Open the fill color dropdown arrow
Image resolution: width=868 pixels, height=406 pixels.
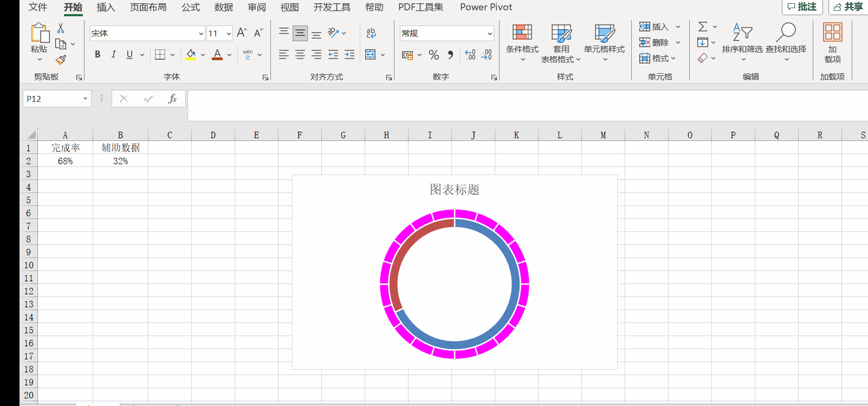click(x=203, y=55)
